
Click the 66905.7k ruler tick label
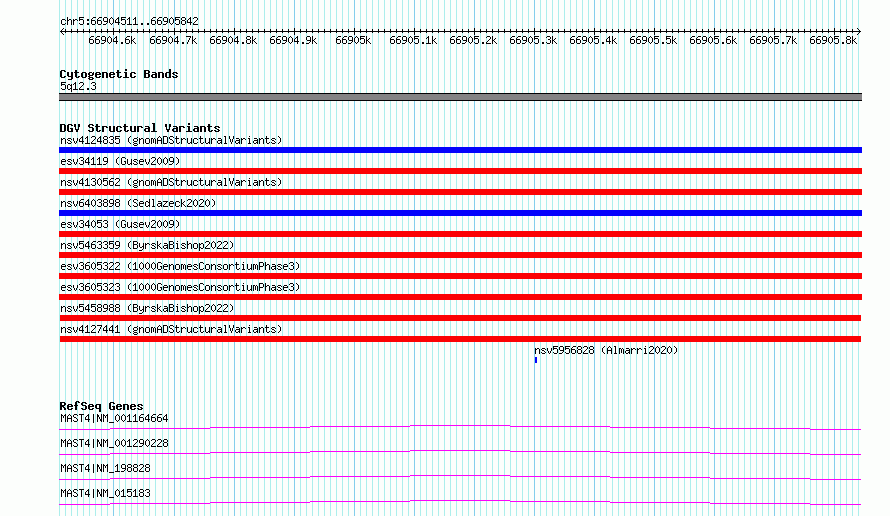773,40
